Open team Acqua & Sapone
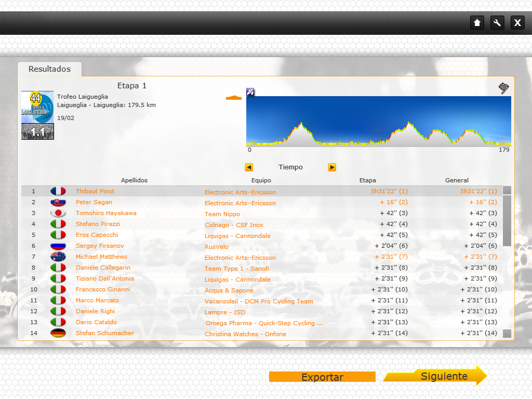 click(x=229, y=290)
